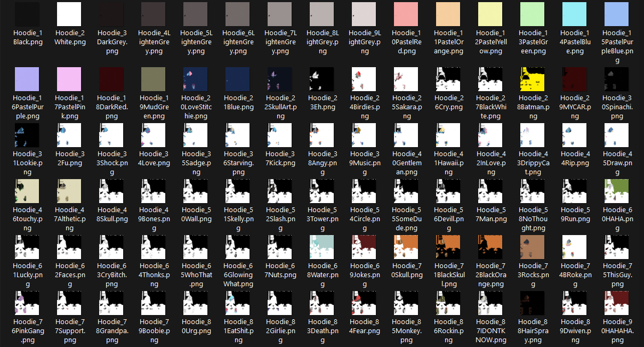Click the Hoodie_68Water.png file
The height and width of the screenshot is (347, 644).
point(321,248)
